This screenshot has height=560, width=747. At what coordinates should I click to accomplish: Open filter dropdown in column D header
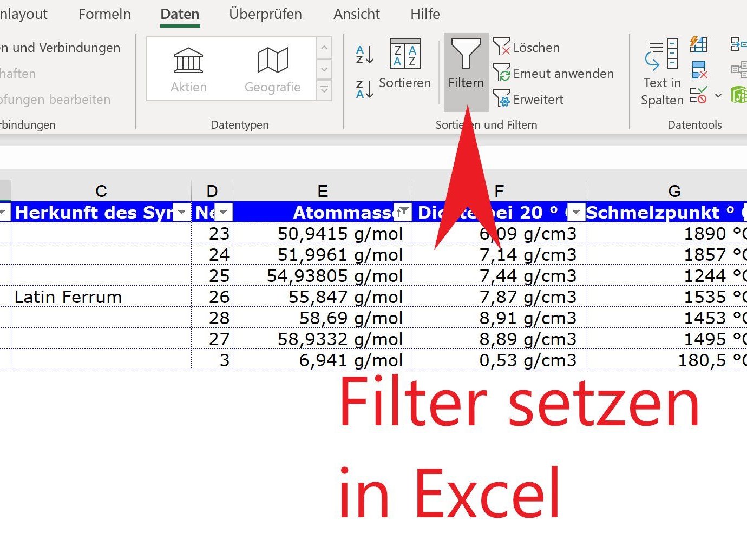point(224,213)
